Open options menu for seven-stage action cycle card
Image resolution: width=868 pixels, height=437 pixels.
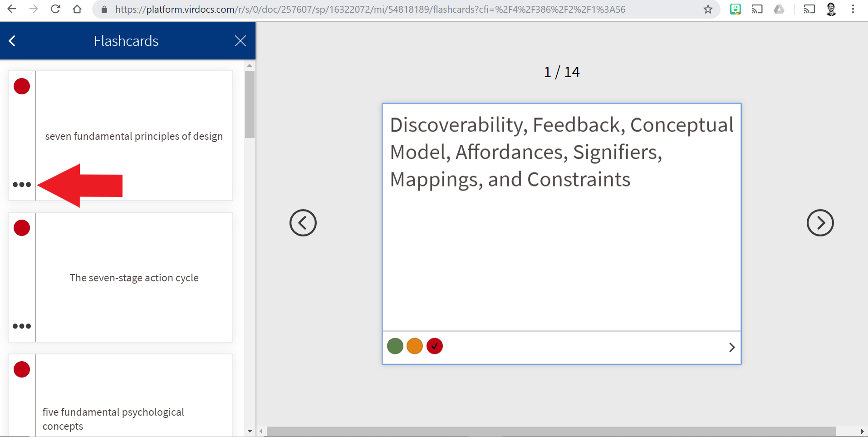[22, 326]
